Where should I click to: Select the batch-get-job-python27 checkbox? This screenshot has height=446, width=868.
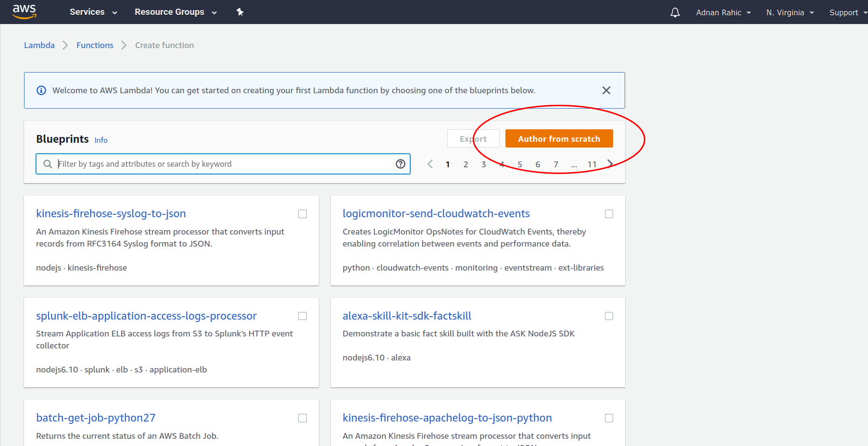(x=302, y=418)
